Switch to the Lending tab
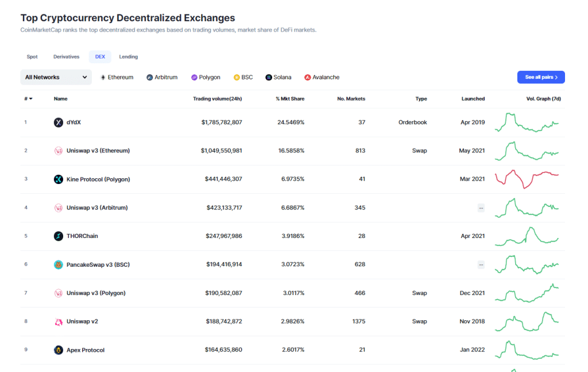 (x=128, y=57)
